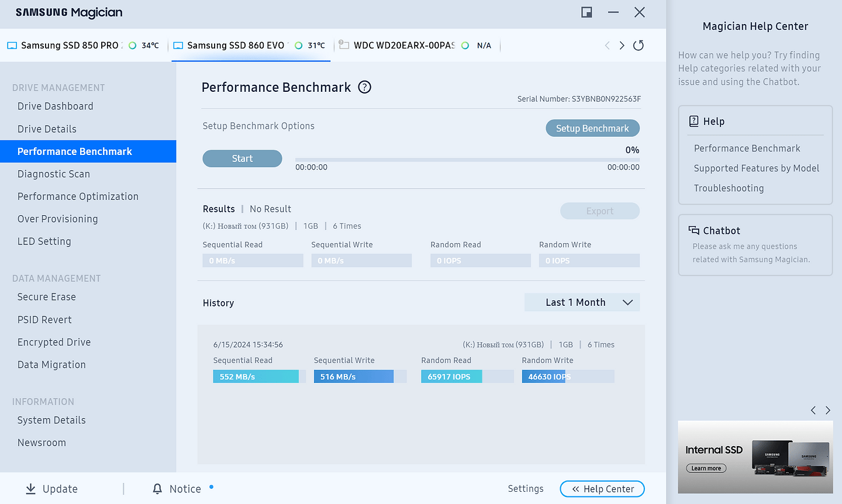842x504 pixels.
Task: Open the Notice bell icon
Action: pos(157,489)
